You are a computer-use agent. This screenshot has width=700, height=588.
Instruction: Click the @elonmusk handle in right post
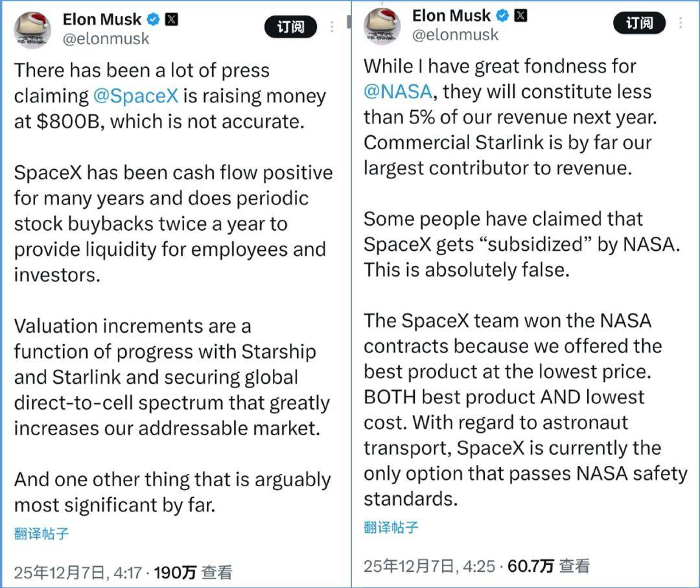click(455, 34)
